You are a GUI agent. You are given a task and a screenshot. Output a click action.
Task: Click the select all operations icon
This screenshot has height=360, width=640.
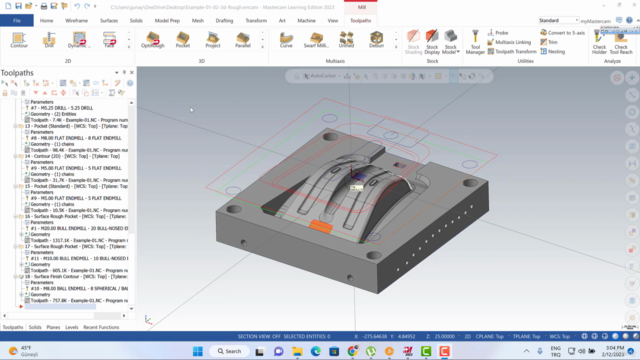[x=5, y=83]
